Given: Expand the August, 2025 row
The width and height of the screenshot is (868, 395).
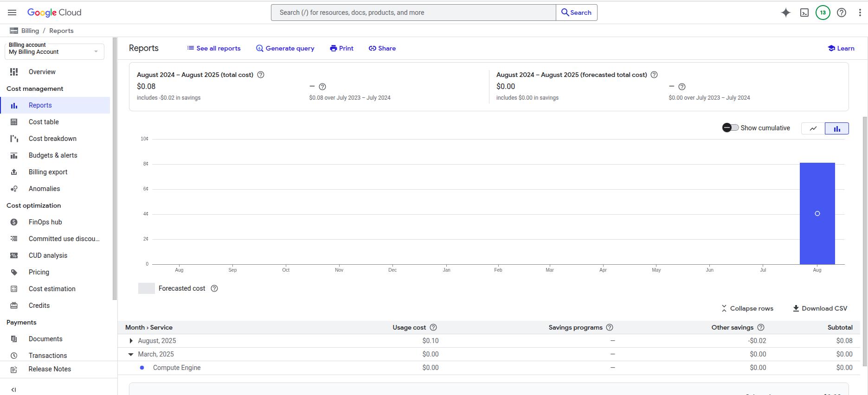Looking at the screenshot, I should [x=131, y=341].
